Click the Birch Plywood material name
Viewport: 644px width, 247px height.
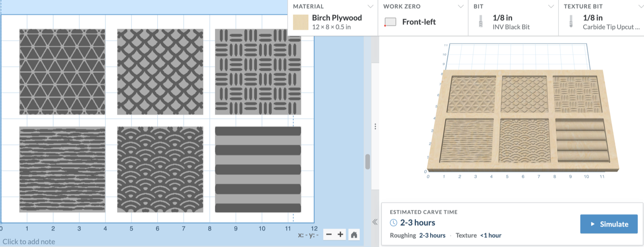337,18
